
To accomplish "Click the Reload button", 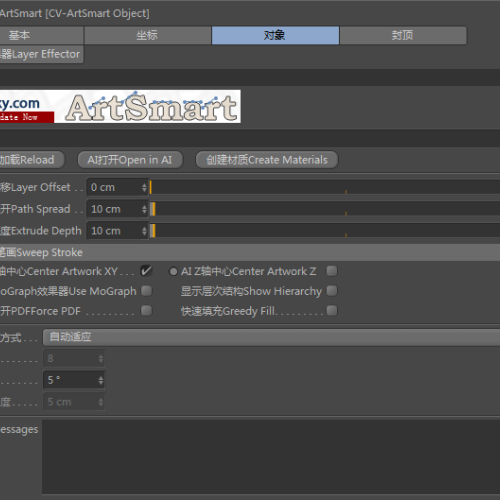I will click(31, 160).
